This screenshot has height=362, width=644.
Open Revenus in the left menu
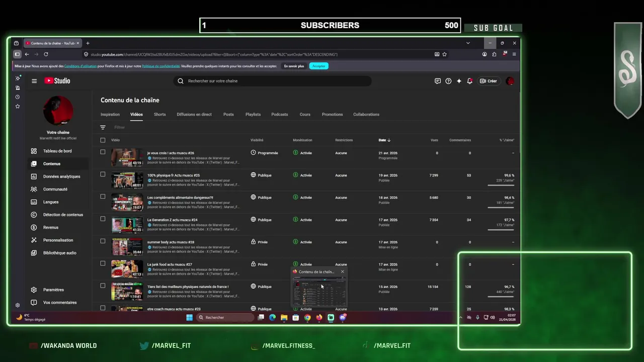[x=58, y=227]
